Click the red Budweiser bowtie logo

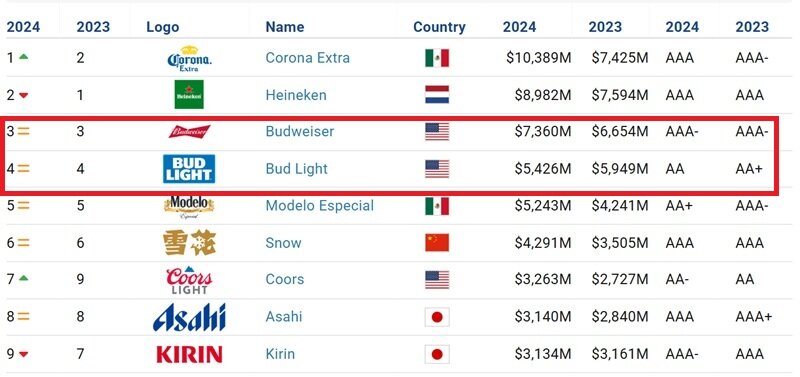click(189, 131)
